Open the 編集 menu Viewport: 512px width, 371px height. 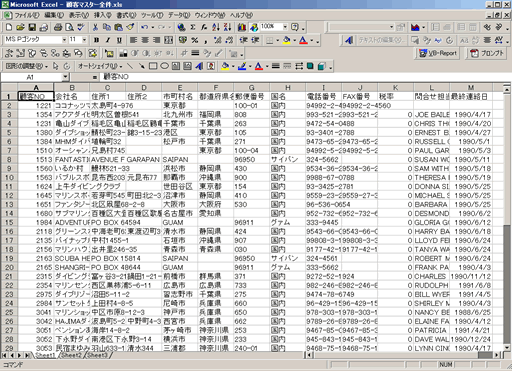(54, 15)
